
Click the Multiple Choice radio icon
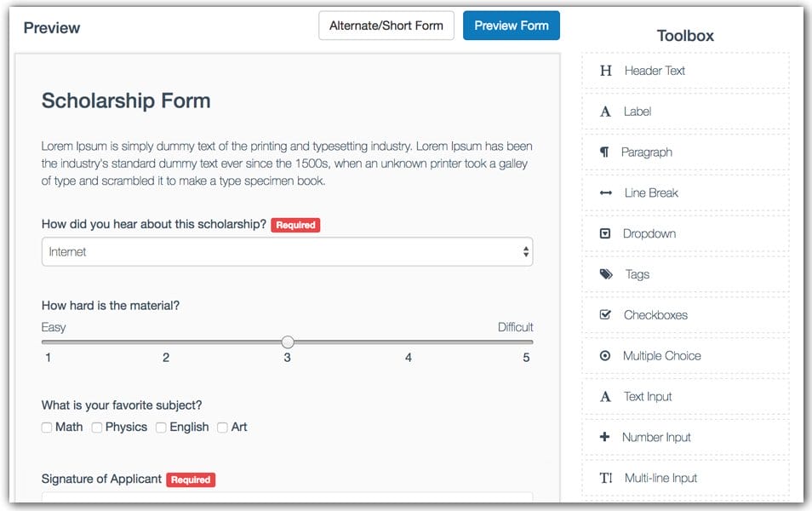tap(605, 355)
